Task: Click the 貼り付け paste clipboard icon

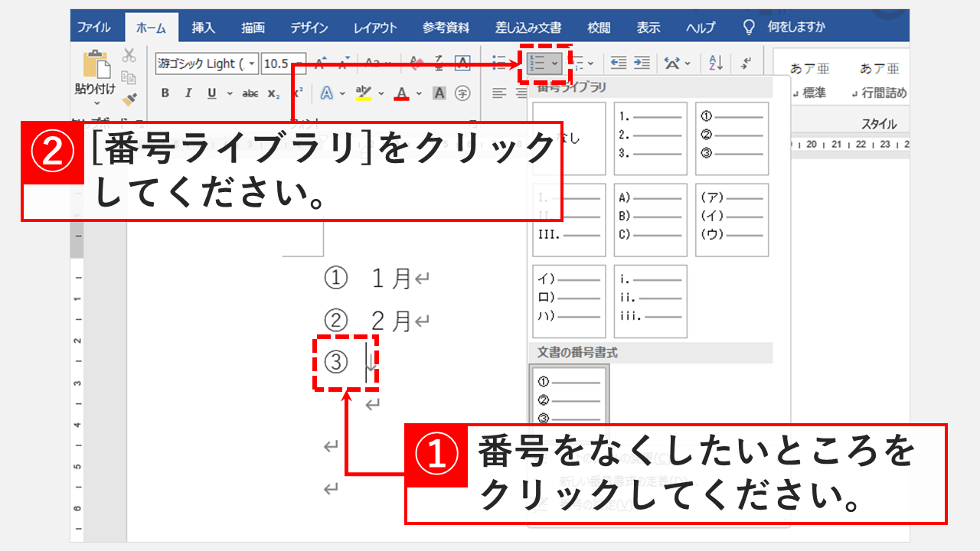Action: point(96,64)
